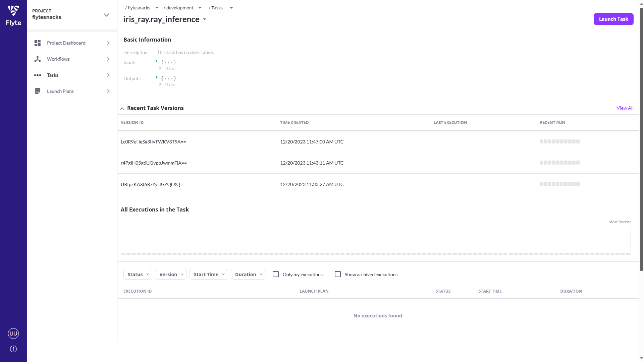This screenshot has height=362, width=644.
Task: Enable Only my executions checkbox
Action: 276,274
